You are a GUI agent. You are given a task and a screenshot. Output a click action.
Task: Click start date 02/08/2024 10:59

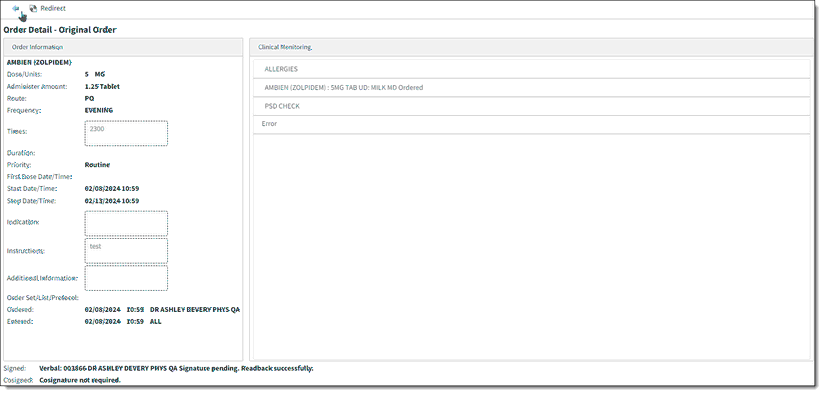coord(112,188)
